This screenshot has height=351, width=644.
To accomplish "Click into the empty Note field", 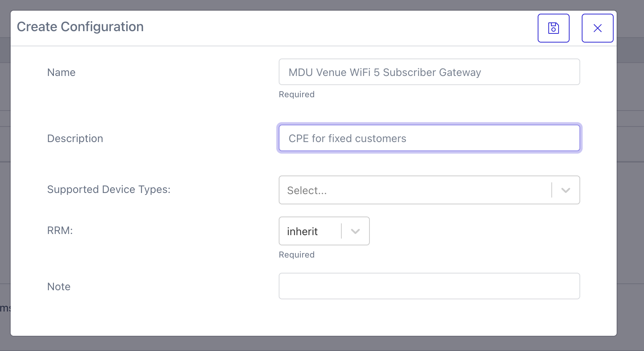I will [429, 286].
